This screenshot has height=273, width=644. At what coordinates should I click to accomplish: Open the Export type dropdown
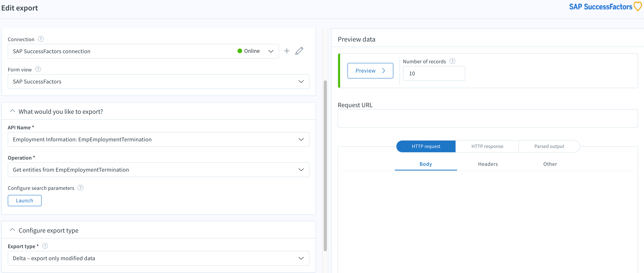[x=159, y=258]
